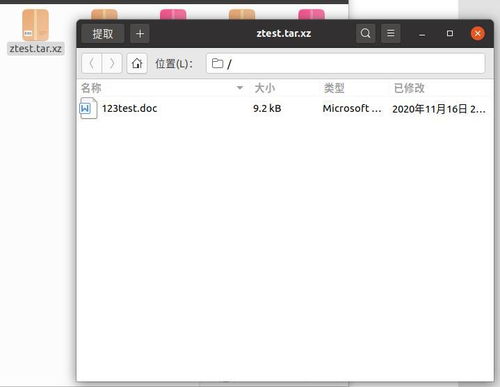Screen dimensions: 500x387
Task: Click the Word document icon of 123test.doc
Action: (88, 108)
